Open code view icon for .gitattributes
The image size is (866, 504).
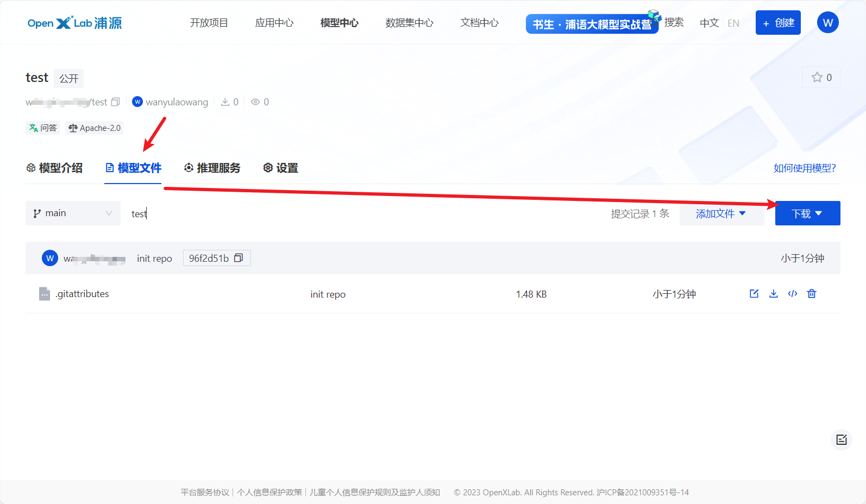pos(793,294)
